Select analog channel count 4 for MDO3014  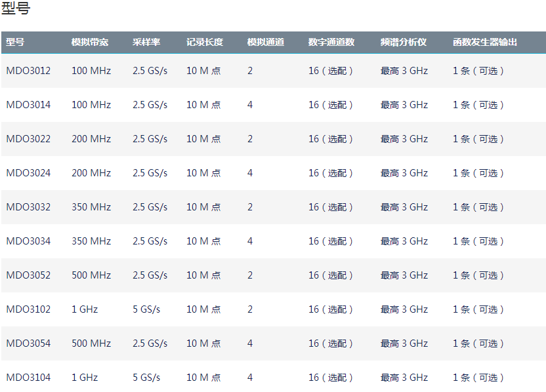click(250, 105)
